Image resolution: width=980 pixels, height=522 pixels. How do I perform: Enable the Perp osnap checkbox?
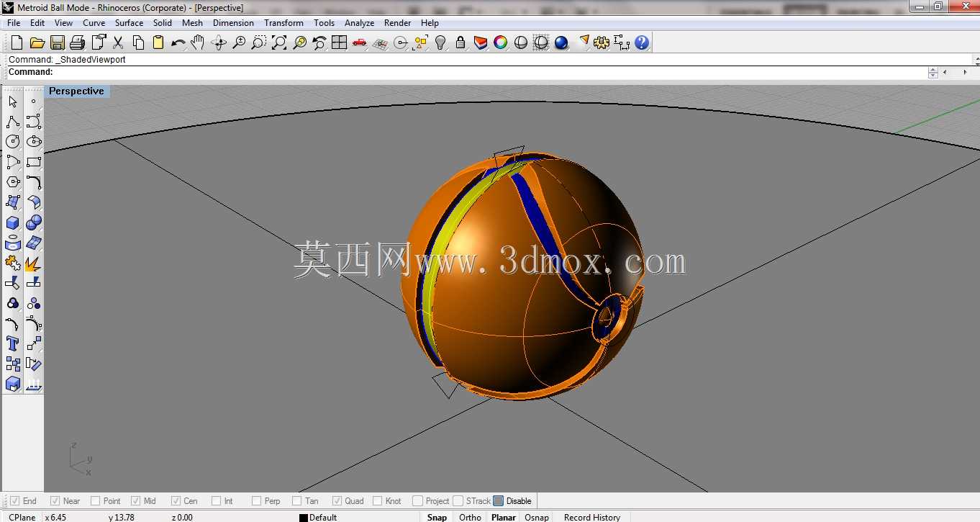point(257,501)
